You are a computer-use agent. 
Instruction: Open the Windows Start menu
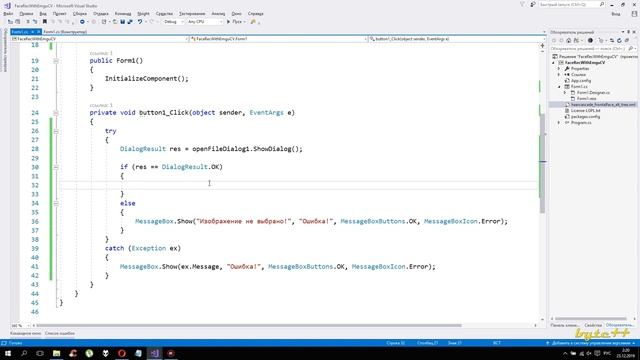pos(8,353)
